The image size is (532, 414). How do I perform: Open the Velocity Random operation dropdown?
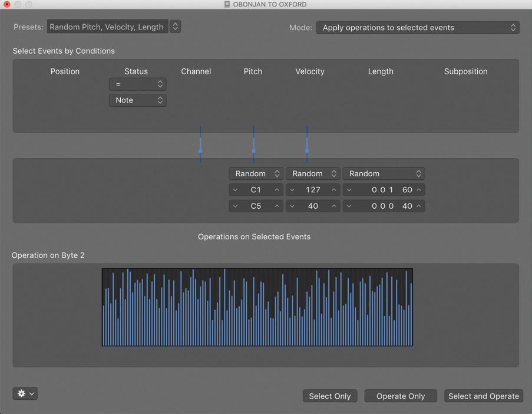[313, 174]
